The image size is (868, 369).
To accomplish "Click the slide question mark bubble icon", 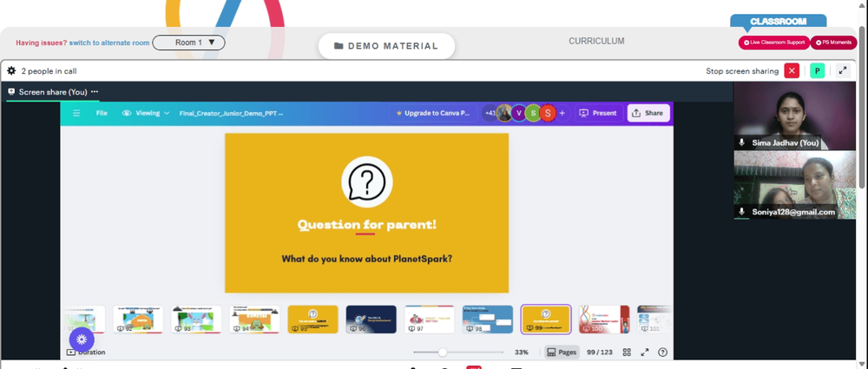I will pyautogui.click(x=366, y=181).
